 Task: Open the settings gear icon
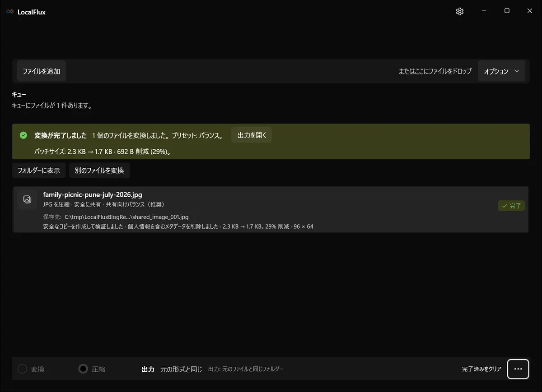(x=460, y=12)
